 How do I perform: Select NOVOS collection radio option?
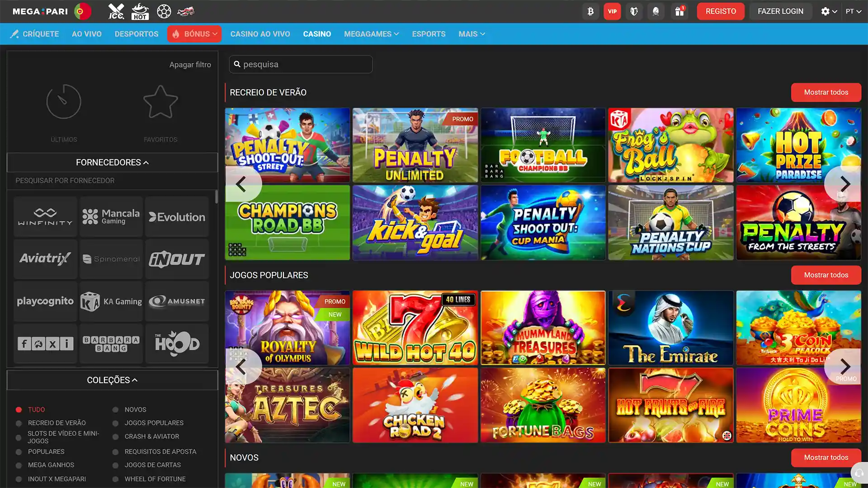coord(115,410)
